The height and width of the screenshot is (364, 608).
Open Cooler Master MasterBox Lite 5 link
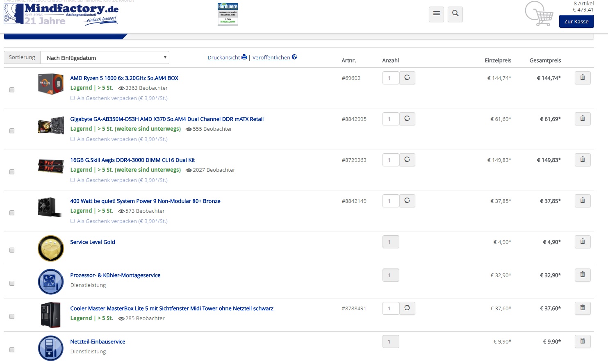[x=172, y=308]
